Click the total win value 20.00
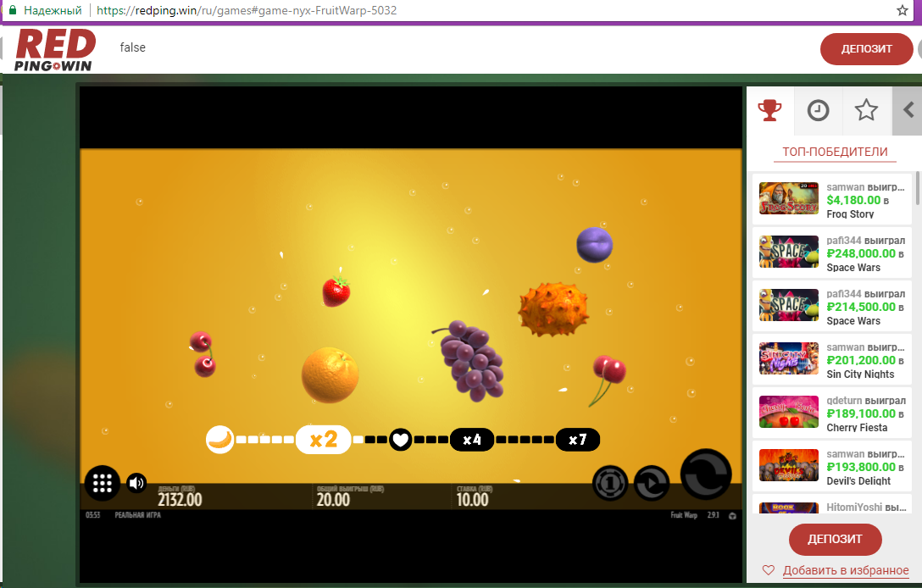The height and width of the screenshot is (588, 922). [x=333, y=500]
